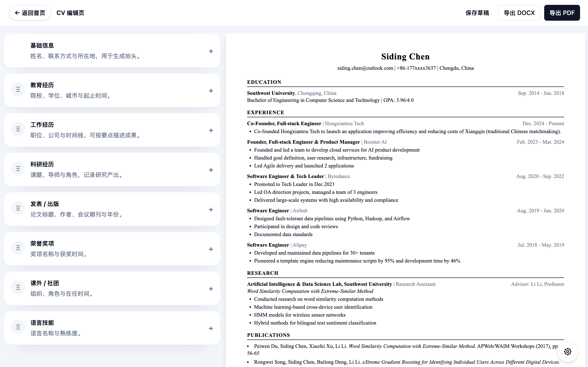588x367 pixels.
Task: Click the drag handle for 发表 / 出版 section
Action: pyautogui.click(x=18, y=208)
